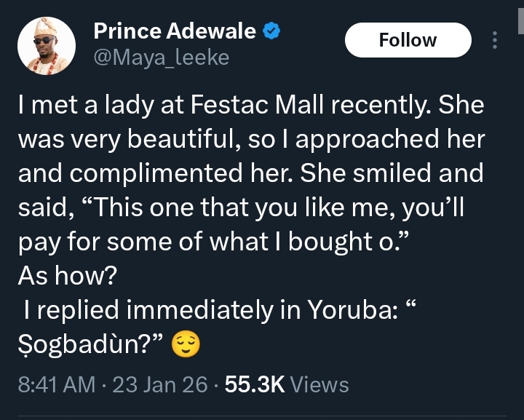The image size is (524, 420).
Task: Click the display name Prince Adewale
Action: 175,32
